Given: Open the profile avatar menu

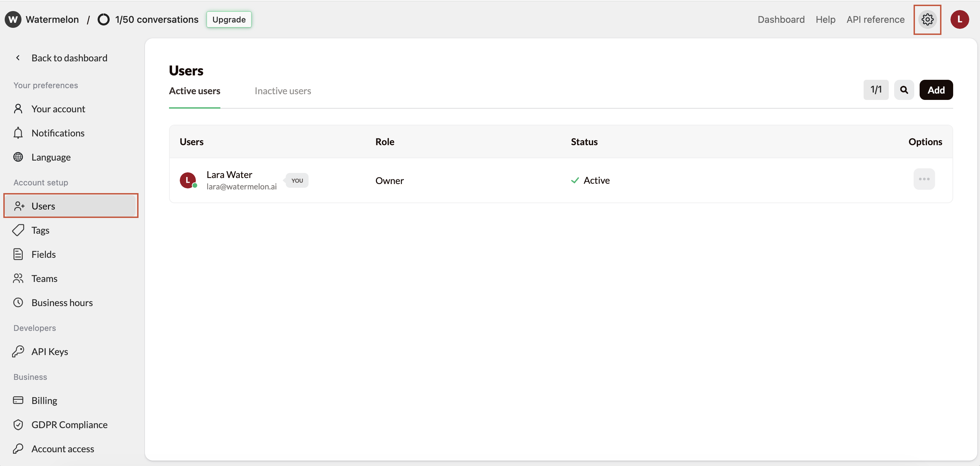Looking at the screenshot, I should click(960, 19).
